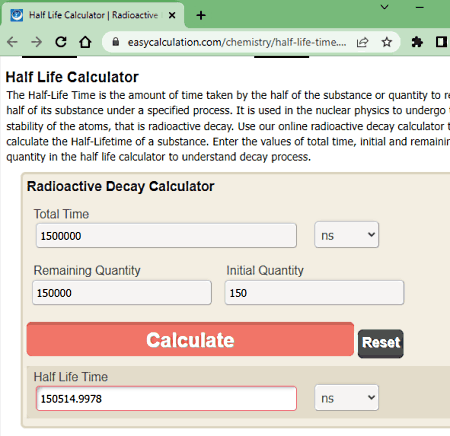Click the padlock site info icon
The height and width of the screenshot is (436, 450).
click(x=116, y=42)
